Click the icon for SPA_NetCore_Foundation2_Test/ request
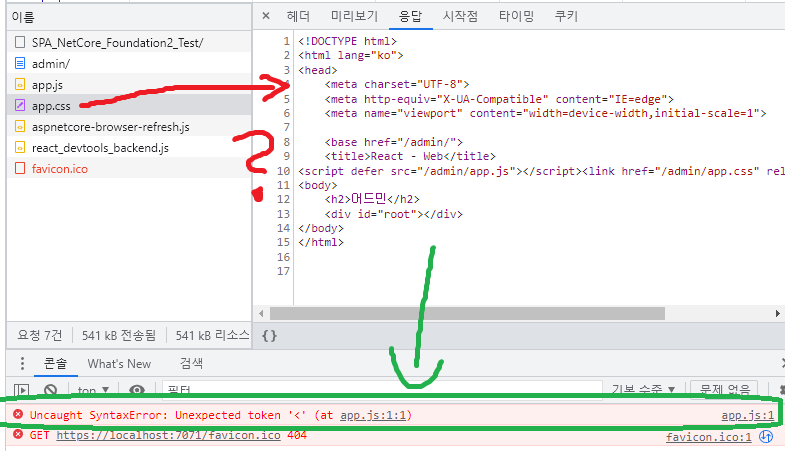Image resolution: width=785 pixels, height=451 pixels. click(20, 42)
